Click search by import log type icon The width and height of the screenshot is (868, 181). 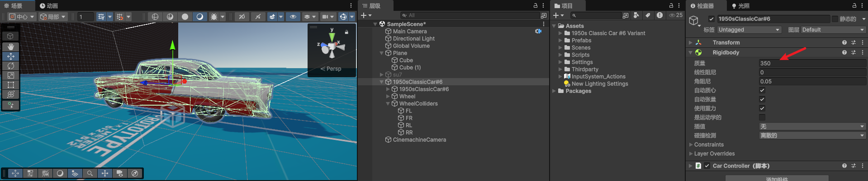tap(659, 15)
